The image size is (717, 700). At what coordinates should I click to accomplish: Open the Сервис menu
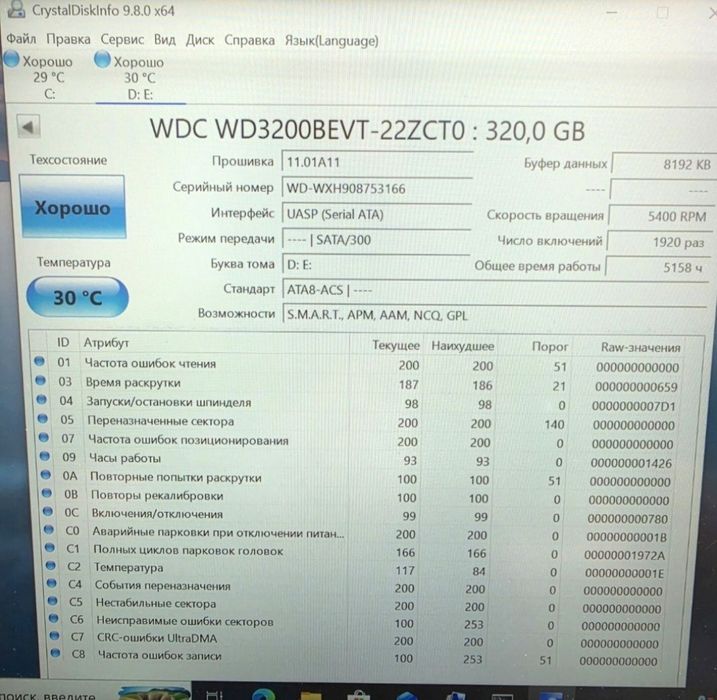tap(122, 40)
